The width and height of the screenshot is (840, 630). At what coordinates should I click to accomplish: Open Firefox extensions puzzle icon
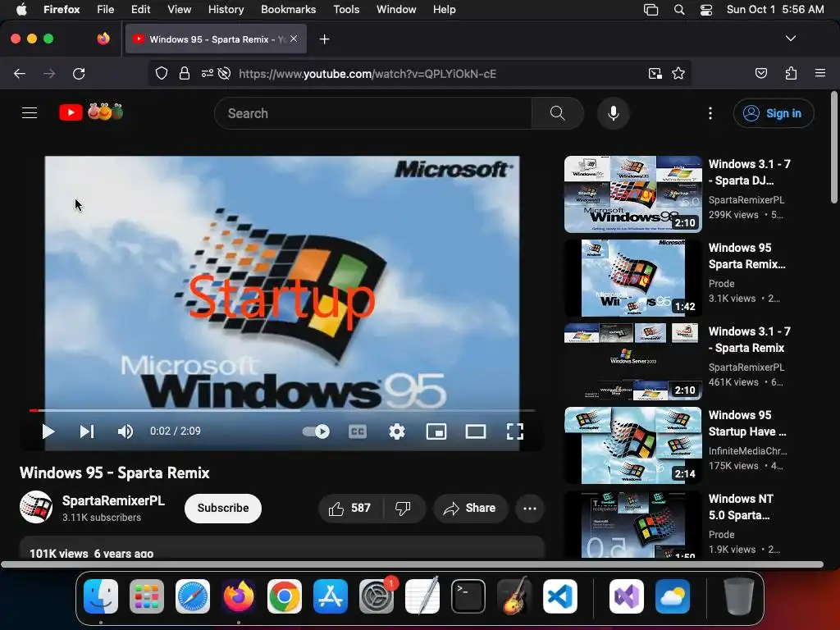[792, 73]
